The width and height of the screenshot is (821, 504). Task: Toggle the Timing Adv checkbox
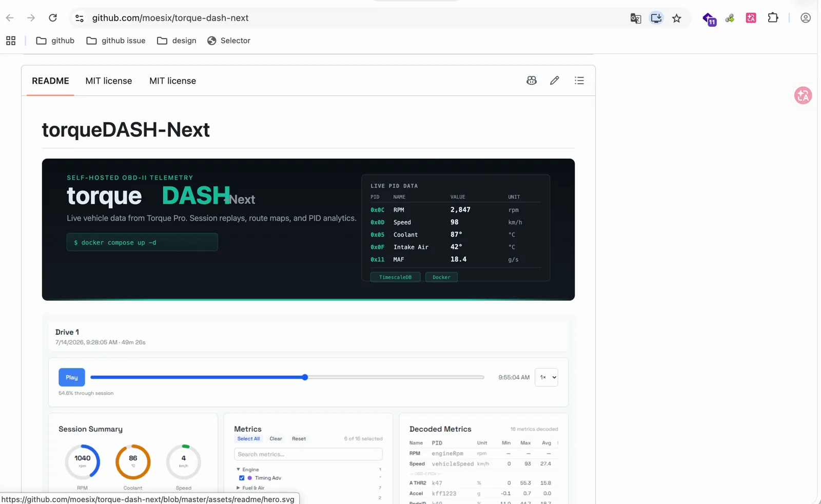click(x=242, y=478)
